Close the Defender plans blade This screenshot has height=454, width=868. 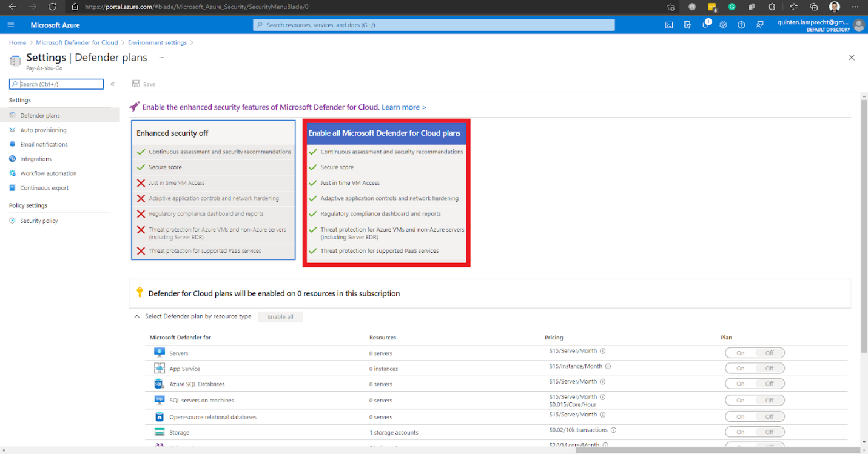point(852,58)
